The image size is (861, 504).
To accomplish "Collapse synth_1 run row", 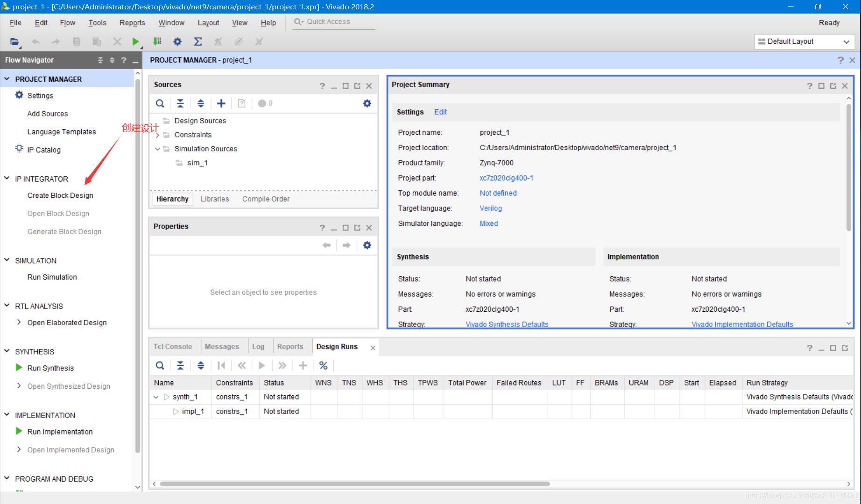I will 156,397.
